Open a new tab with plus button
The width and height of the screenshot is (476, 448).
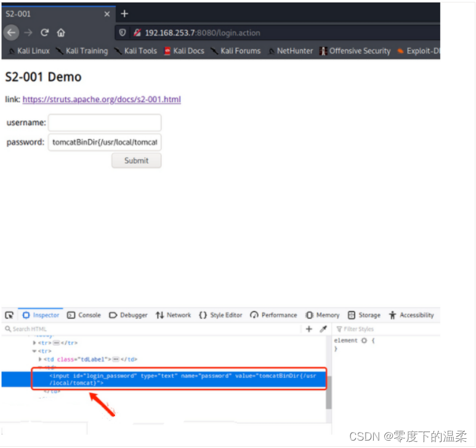point(124,14)
